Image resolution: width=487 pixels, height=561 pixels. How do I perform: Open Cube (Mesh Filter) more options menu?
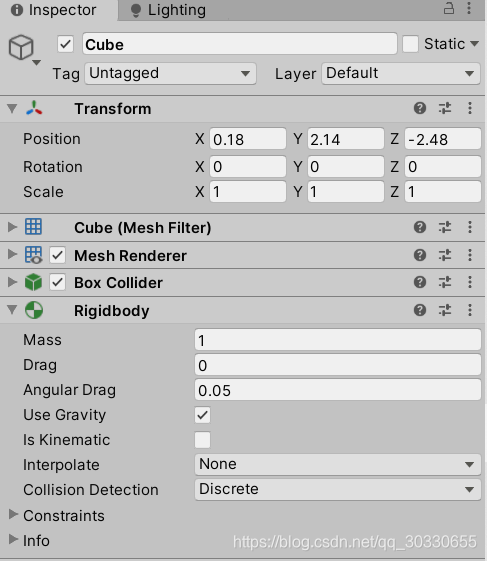tap(470, 227)
